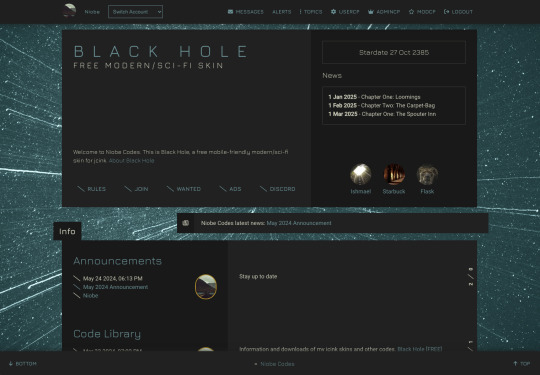This screenshot has width=540, height=375.
Task: Open the Code Library forum
Action: coord(107,334)
